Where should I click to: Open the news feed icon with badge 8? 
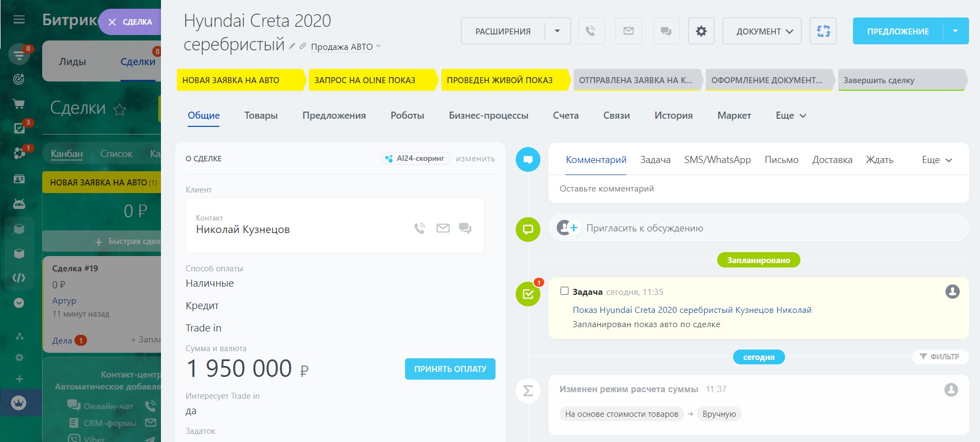19,55
